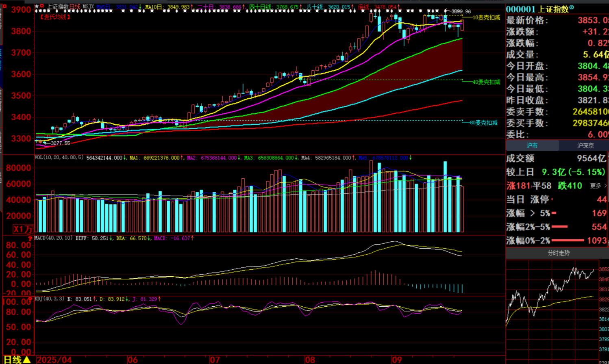Click the red question mark on KDJ panel

[x=30, y=299]
